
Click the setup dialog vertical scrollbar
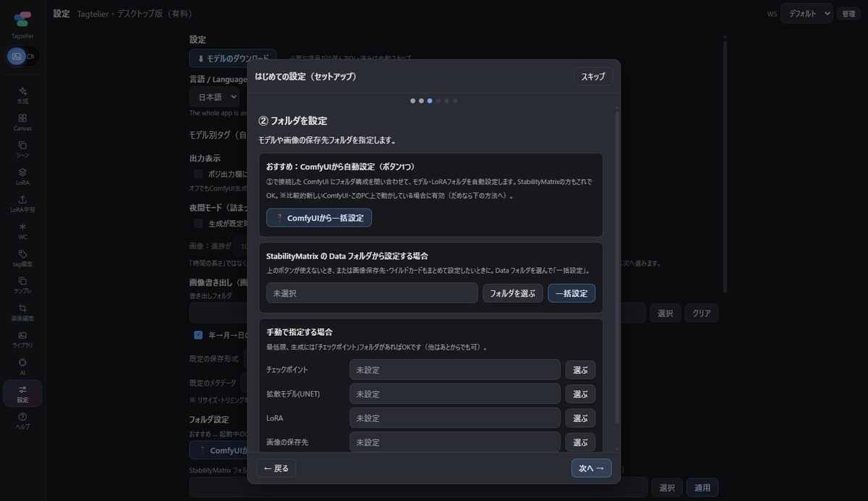coord(617,266)
